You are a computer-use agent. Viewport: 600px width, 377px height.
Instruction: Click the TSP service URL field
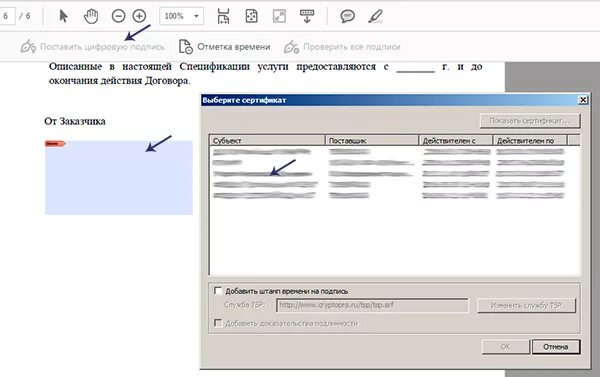point(372,305)
